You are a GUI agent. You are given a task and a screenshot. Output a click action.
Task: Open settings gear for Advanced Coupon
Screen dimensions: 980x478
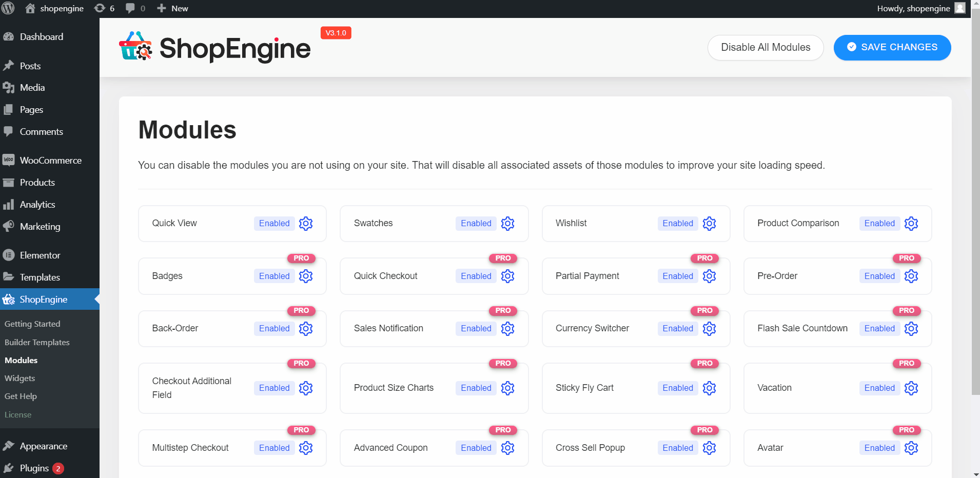coord(507,448)
